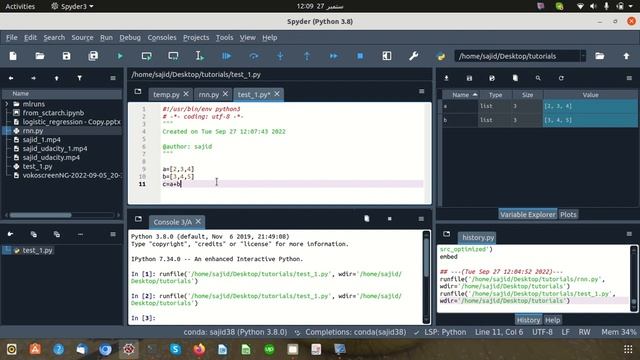Screen dimensions: 640x360
Task: Run current cell and advance
Action: 173,56
